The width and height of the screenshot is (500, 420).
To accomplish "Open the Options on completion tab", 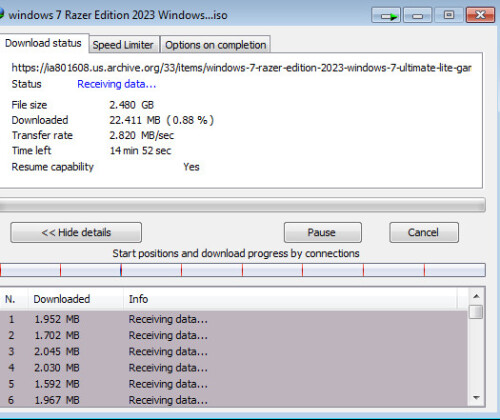I will tap(216, 45).
